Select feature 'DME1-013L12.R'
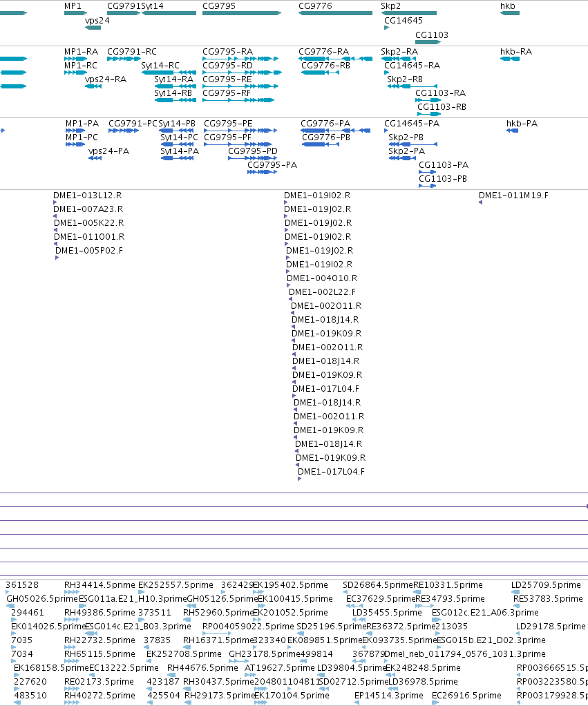The width and height of the screenshot is (588, 706). click(x=87, y=195)
